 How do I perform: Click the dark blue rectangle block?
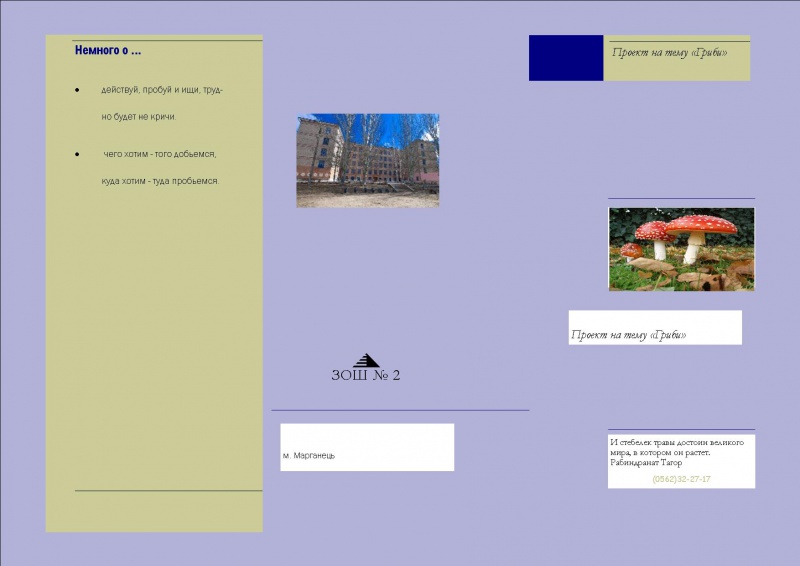[566, 58]
